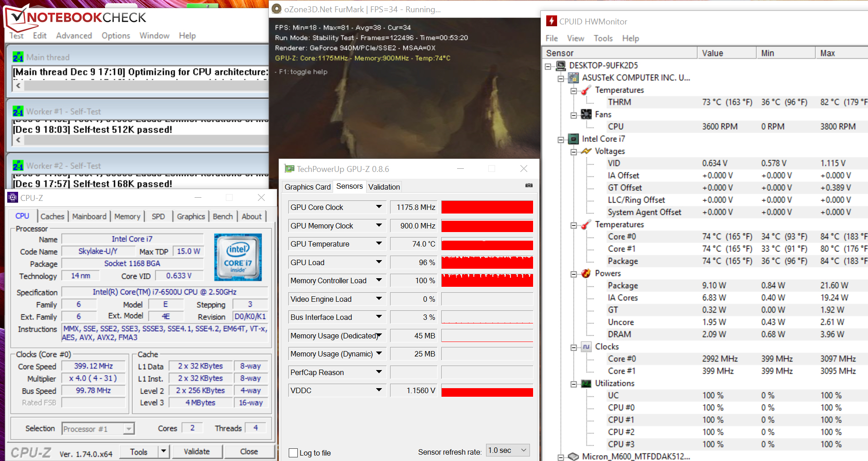The width and height of the screenshot is (868, 461).
Task: Switch to the CPU-Z Mainboard tab
Action: coord(89,216)
